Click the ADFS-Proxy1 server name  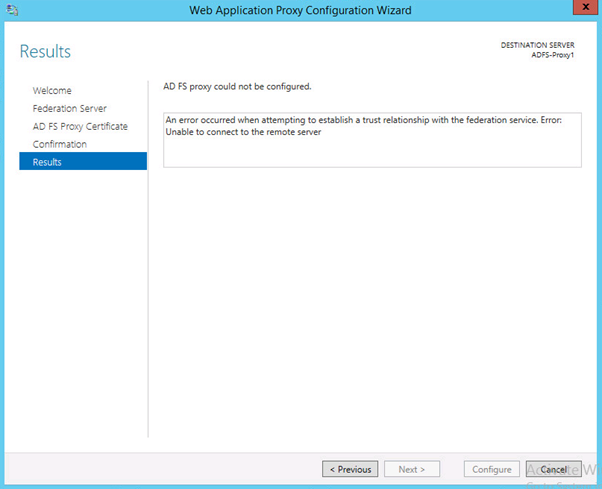coord(552,55)
